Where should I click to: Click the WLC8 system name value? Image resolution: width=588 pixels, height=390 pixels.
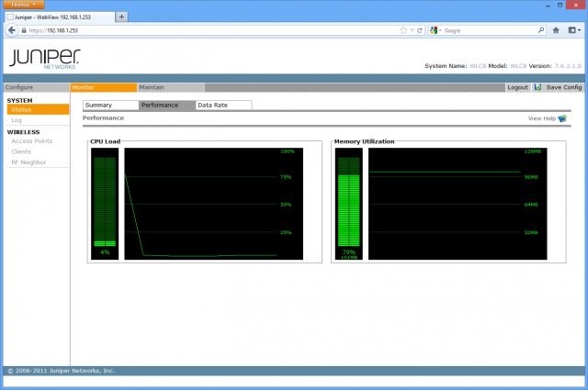tap(478, 66)
